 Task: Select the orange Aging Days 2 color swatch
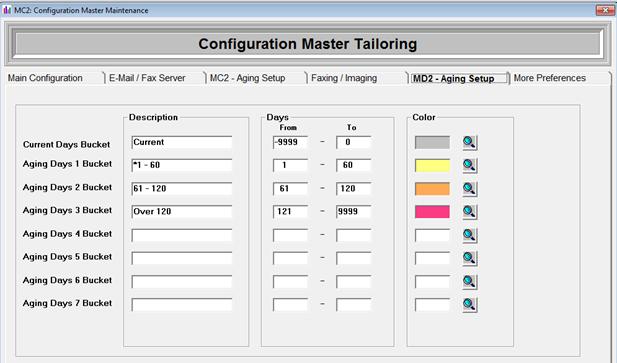pos(432,189)
